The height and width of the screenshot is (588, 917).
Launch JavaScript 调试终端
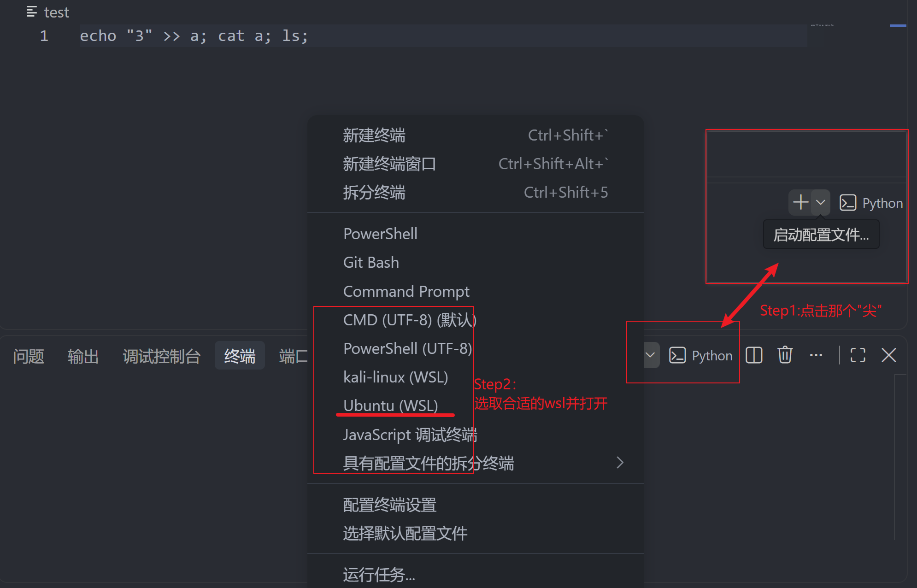476,435
